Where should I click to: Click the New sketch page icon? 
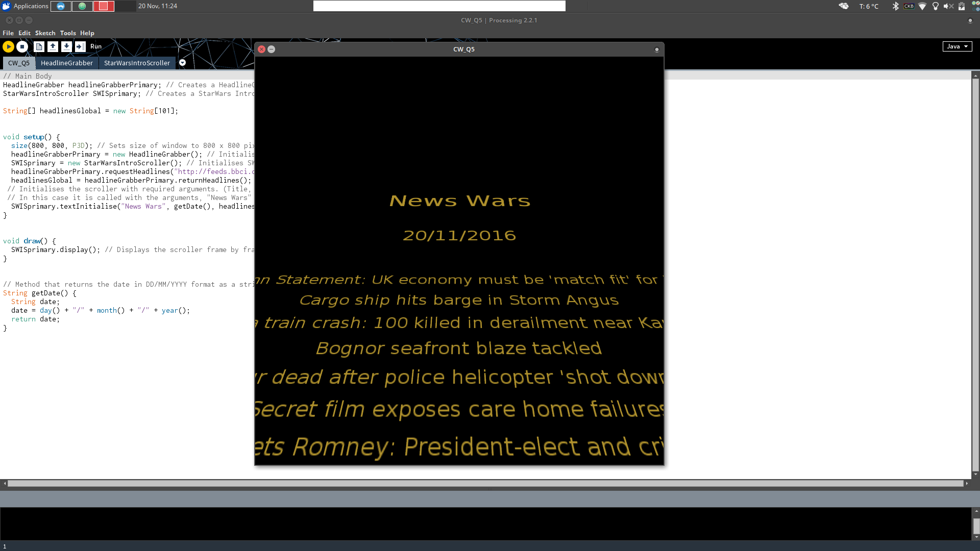tap(39, 46)
